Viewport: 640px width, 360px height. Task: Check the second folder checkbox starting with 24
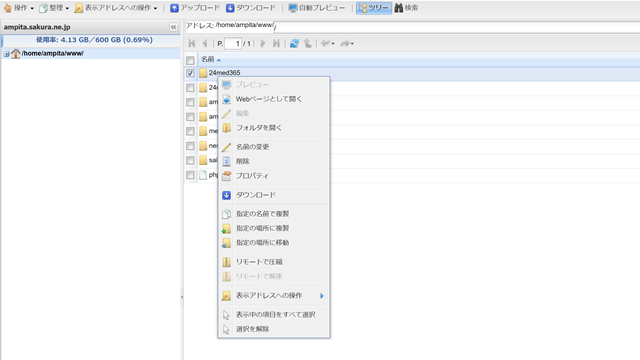click(x=190, y=88)
